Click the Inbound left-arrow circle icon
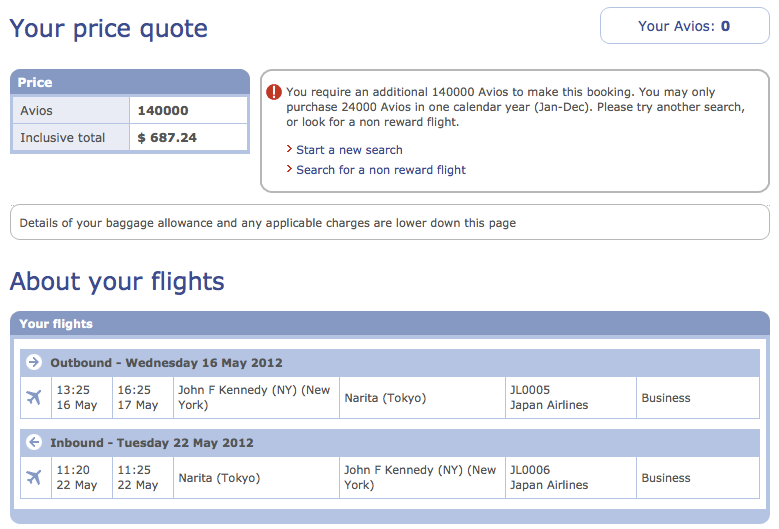This screenshot has width=779, height=529. tap(34, 442)
